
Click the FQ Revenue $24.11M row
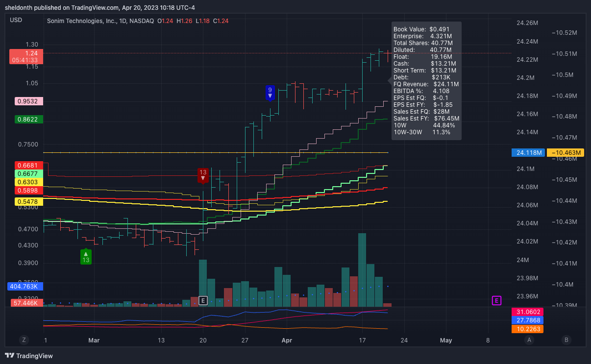pos(426,84)
